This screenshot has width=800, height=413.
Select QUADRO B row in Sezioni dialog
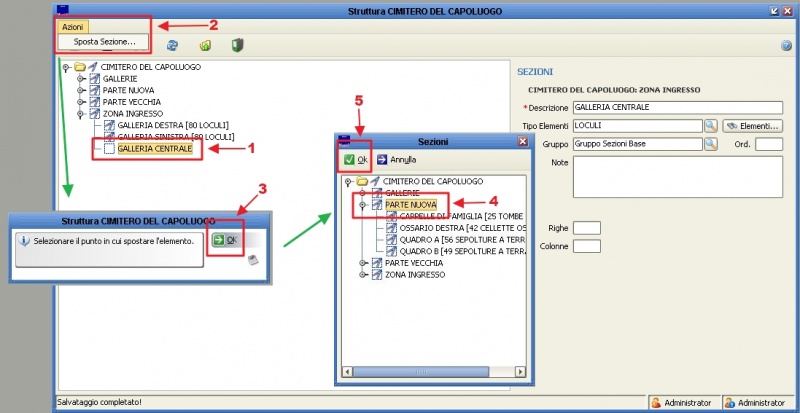pyautogui.click(x=462, y=251)
